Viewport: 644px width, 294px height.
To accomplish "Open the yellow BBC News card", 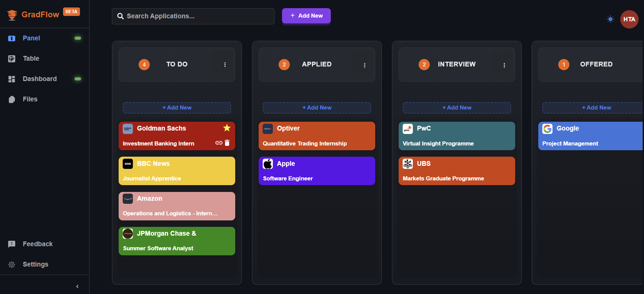I will pos(177,171).
